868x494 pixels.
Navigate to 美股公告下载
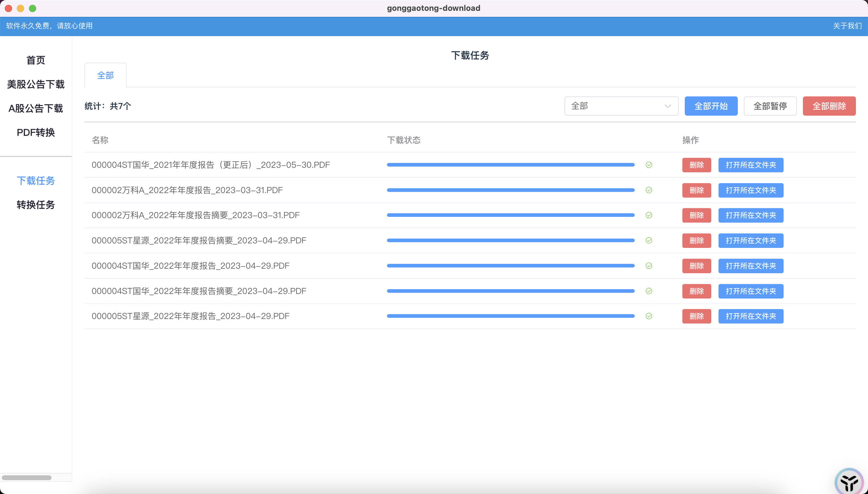tap(36, 84)
